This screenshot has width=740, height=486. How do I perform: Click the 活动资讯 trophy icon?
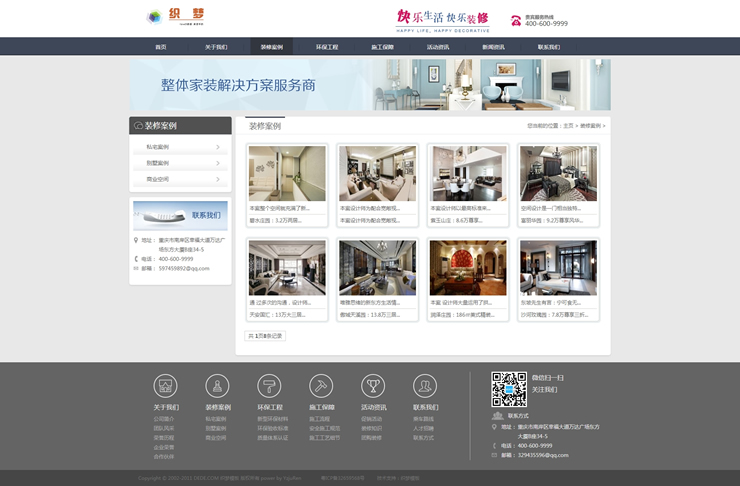point(373,386)
